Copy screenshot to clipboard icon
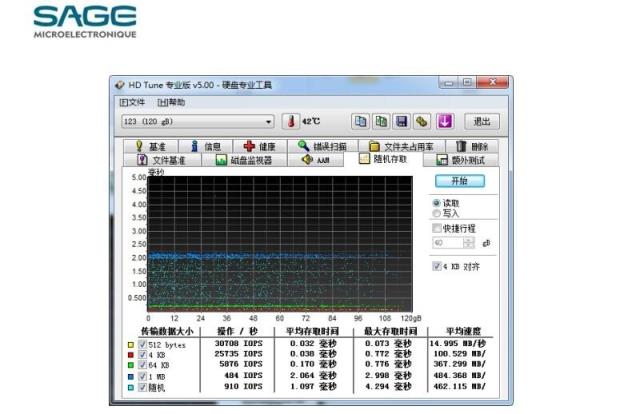Image resolution: width=640 pixels, height=414 pixels. click(x=381, y=121)
